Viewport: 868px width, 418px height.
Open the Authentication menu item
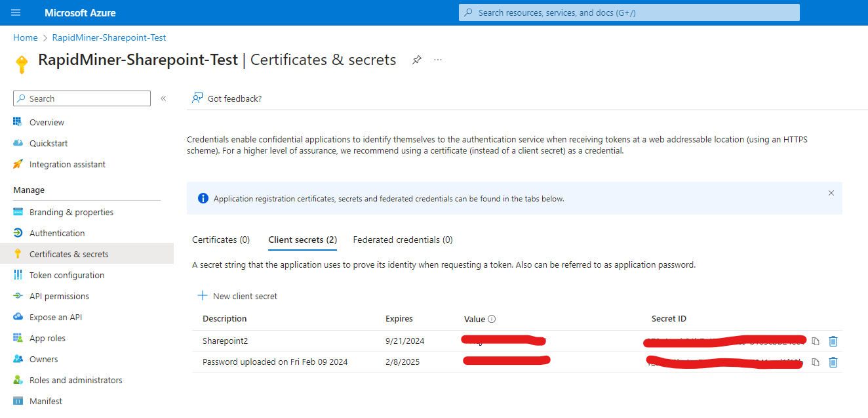click(57, 233)
